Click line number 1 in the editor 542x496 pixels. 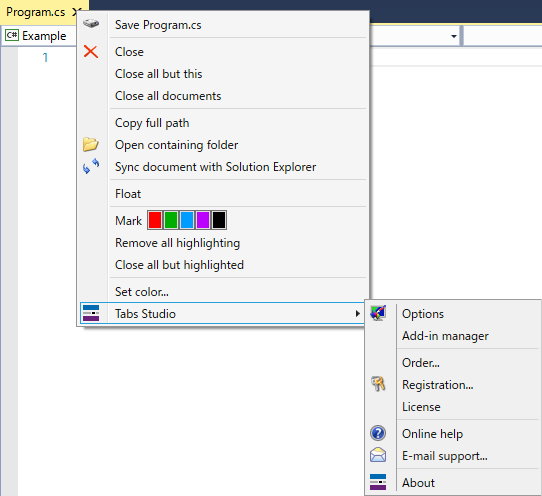[45, 57]
